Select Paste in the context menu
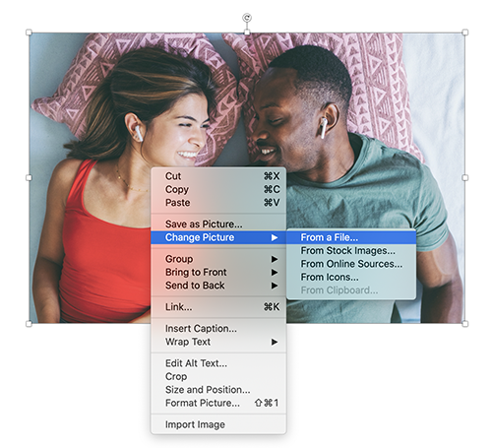The image size is (492, 448). pos(218,203)
